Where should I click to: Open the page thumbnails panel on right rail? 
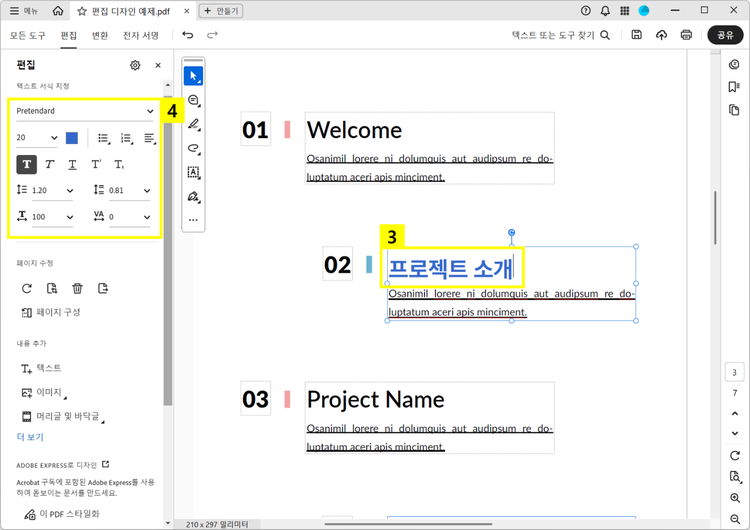[734, 110]
